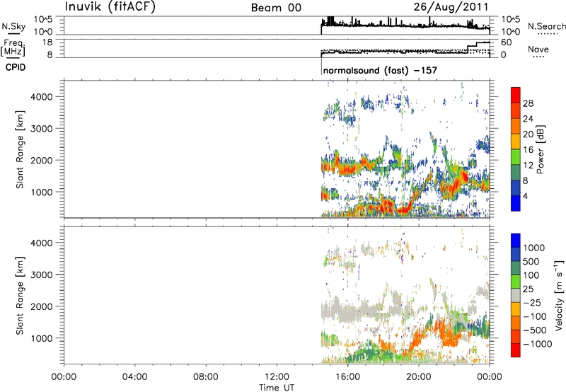Viewport: 566px width, 392px height.
Task: Click the '3000' tick of the power panel
Action: [x=42, y=129]
